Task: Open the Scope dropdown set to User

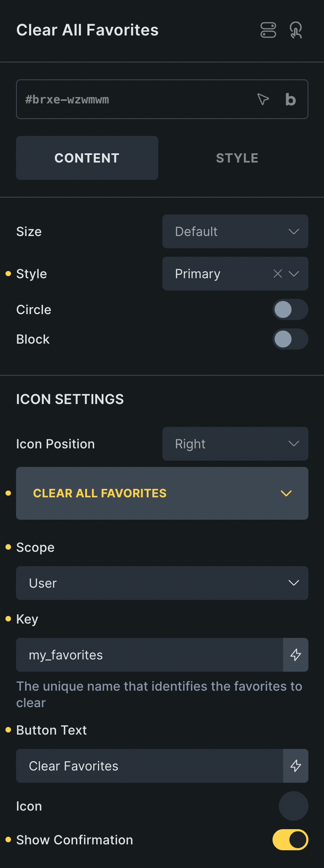Action: [162, 583]
